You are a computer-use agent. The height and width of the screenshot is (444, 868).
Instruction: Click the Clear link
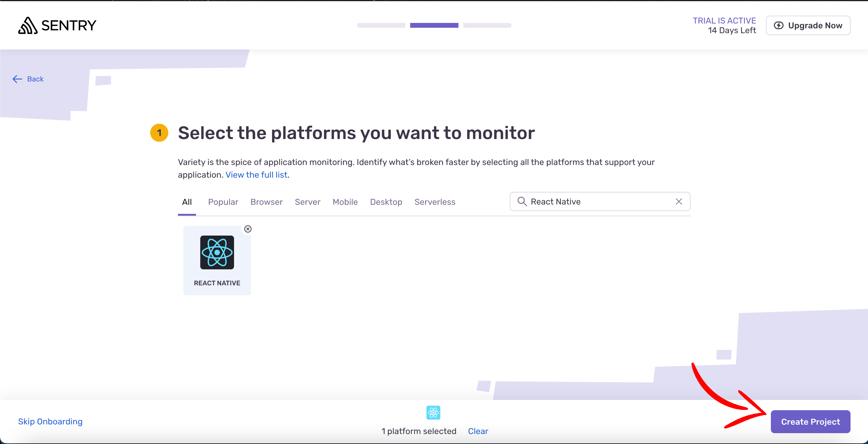click(x=478, y=431)
